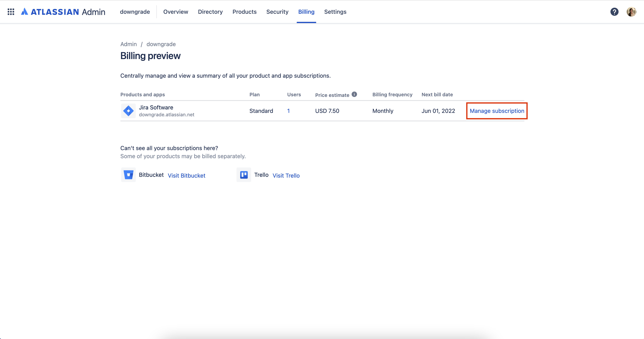The width and height of the screenshot is (644, 339).
Task: Switch to the Overview tab
Action: [176, 12]
